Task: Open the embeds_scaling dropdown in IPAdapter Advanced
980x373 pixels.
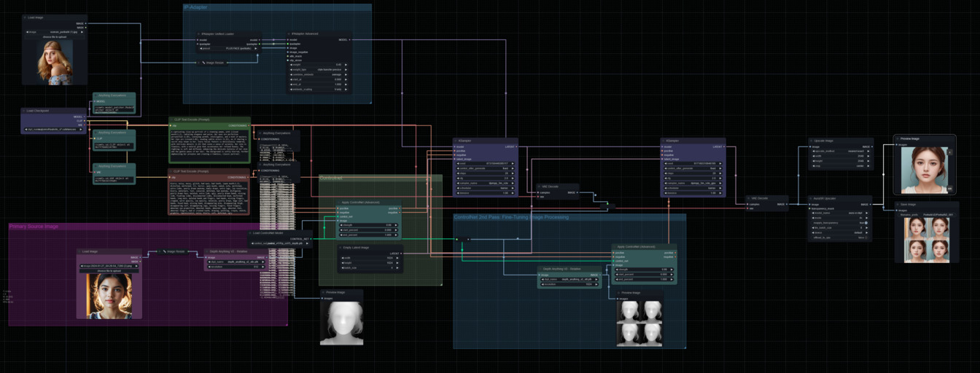Action: tap(318, 90)
